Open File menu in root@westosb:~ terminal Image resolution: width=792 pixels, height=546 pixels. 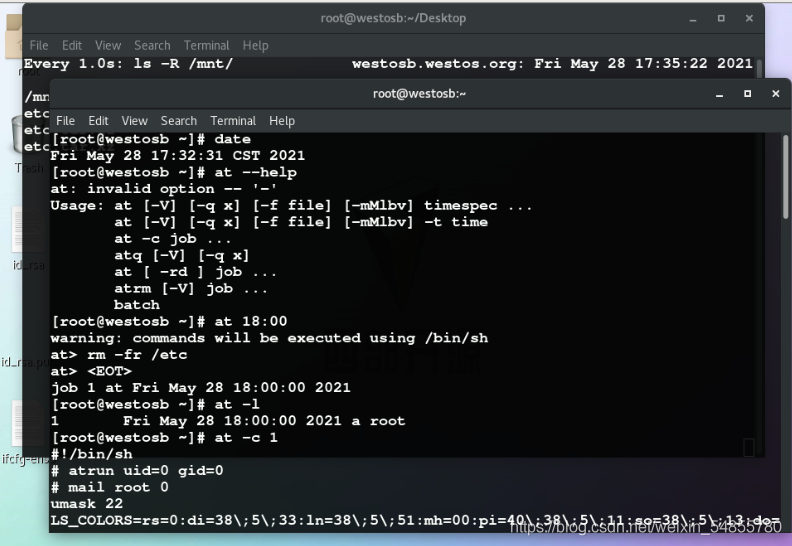coord(65,121)
